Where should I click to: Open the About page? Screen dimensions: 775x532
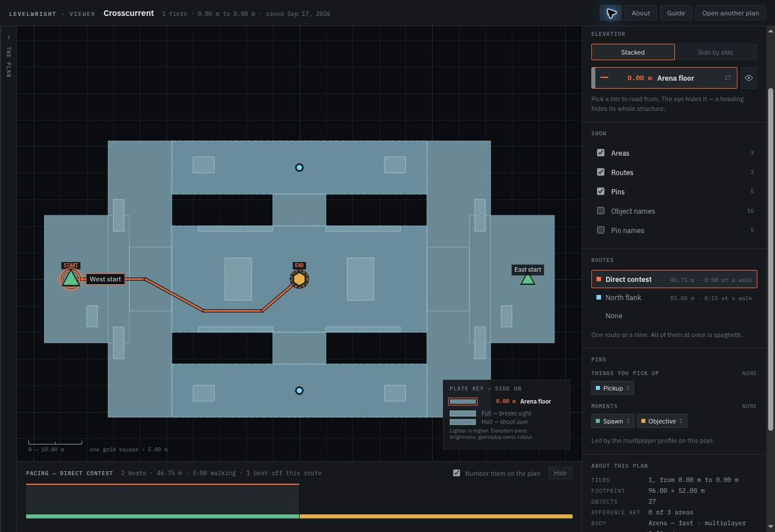tap(641, 13)
